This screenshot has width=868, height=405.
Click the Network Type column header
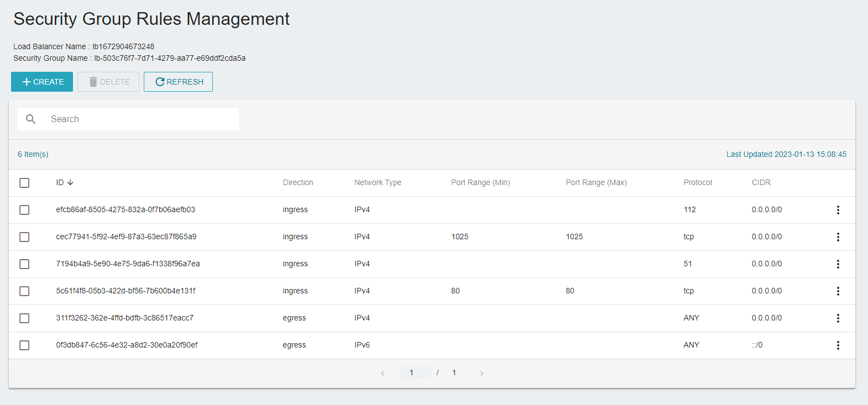pos(378,183)
